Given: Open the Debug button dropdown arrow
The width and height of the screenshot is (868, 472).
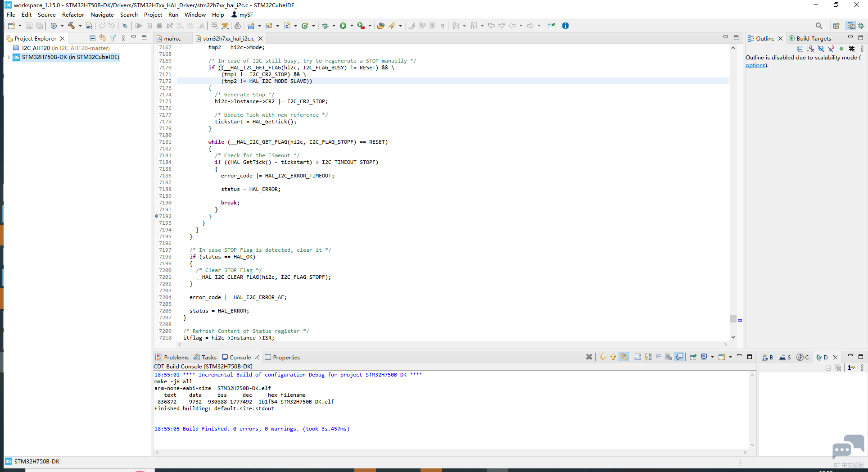Looking at the screenshot, I should point(334,26).
